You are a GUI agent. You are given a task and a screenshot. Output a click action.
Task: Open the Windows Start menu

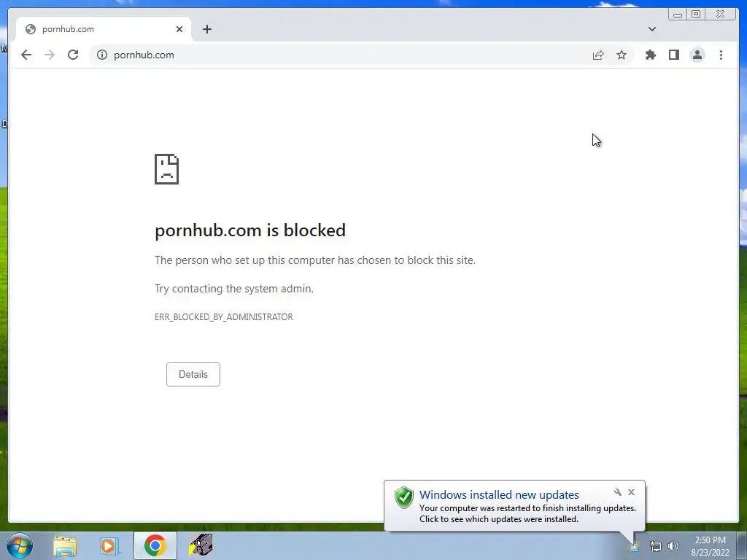19,545
